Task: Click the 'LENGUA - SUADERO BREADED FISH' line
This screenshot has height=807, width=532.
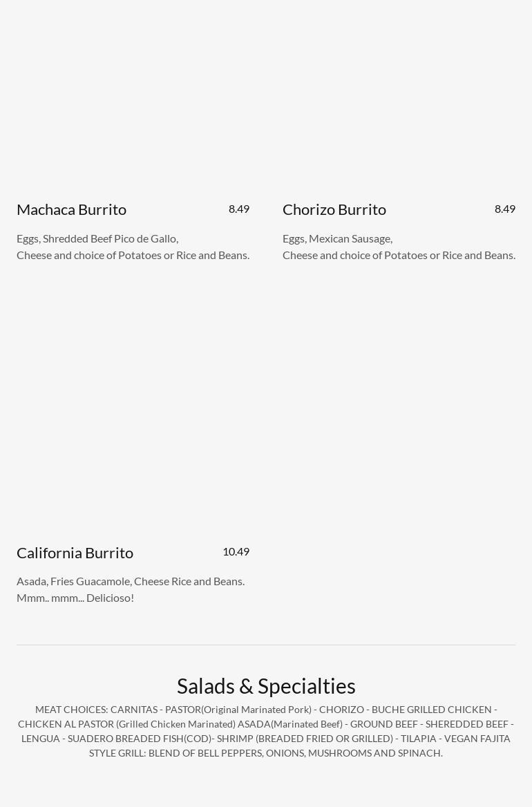Action: pos(266,739)
